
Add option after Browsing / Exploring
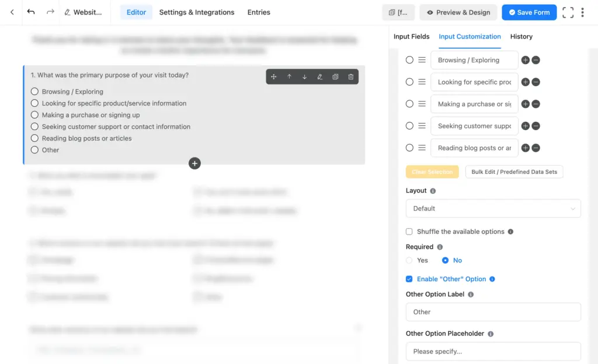click(525, 60)
